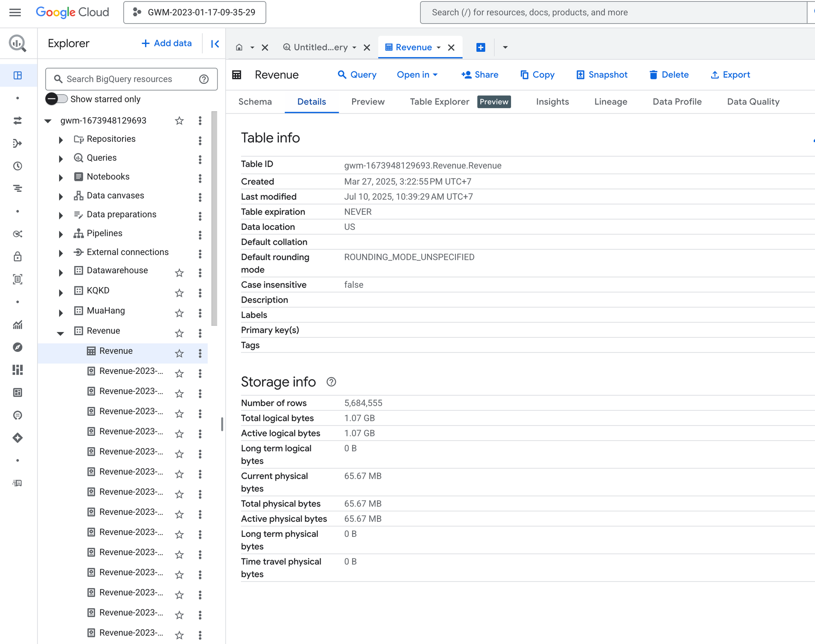Open the Policy tags lock icon in sidebar
The width and height of the screenshot is (815, 644).
point(18,256)
